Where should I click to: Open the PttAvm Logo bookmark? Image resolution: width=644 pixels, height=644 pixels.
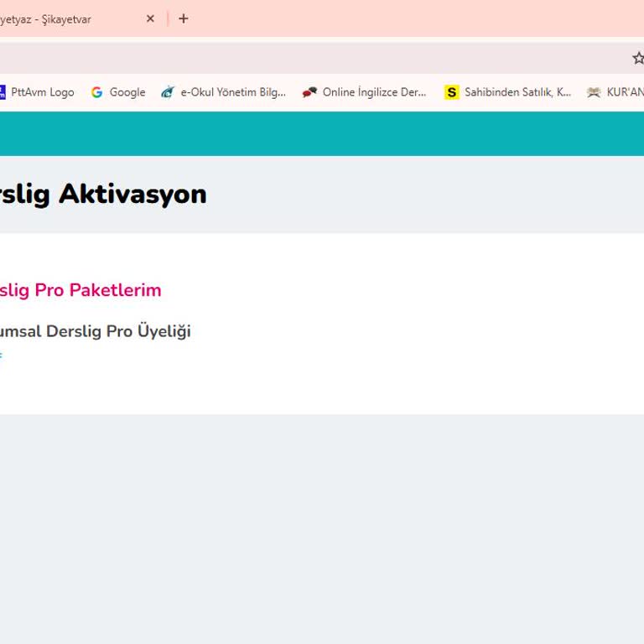tap(37, 92)
